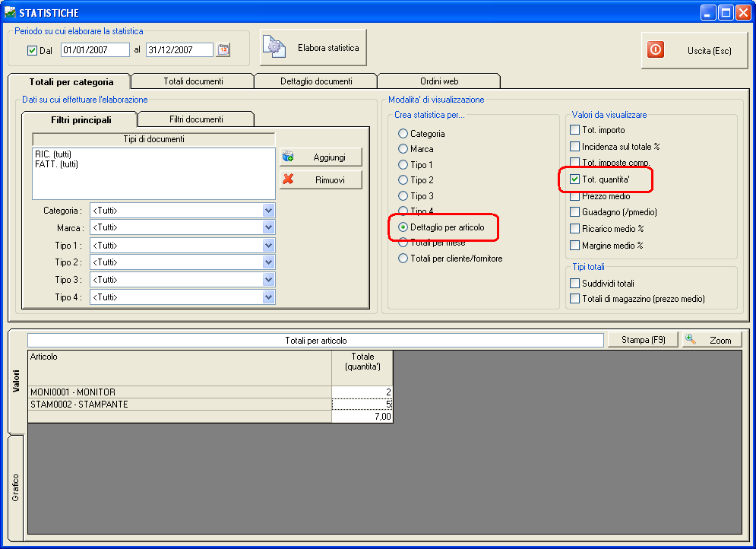756x549 pixels.
Task: Click the Aggiungi basket icon
Action: (288, 157)
